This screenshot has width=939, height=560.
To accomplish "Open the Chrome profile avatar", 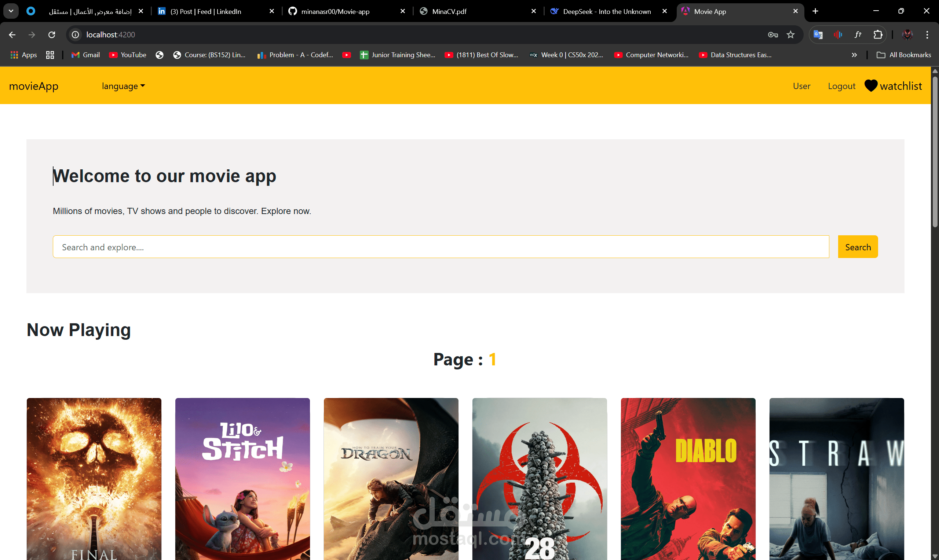I will (907, 35).
